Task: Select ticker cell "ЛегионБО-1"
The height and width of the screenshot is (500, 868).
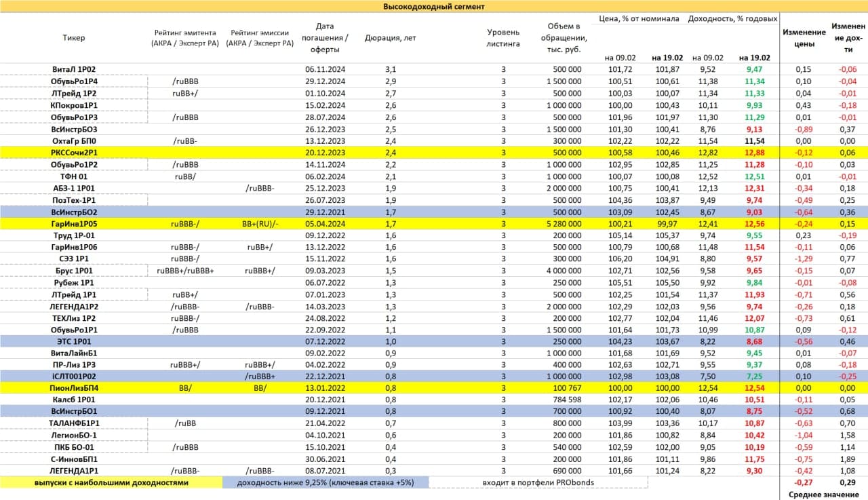Action: click(x=74, y=436)
